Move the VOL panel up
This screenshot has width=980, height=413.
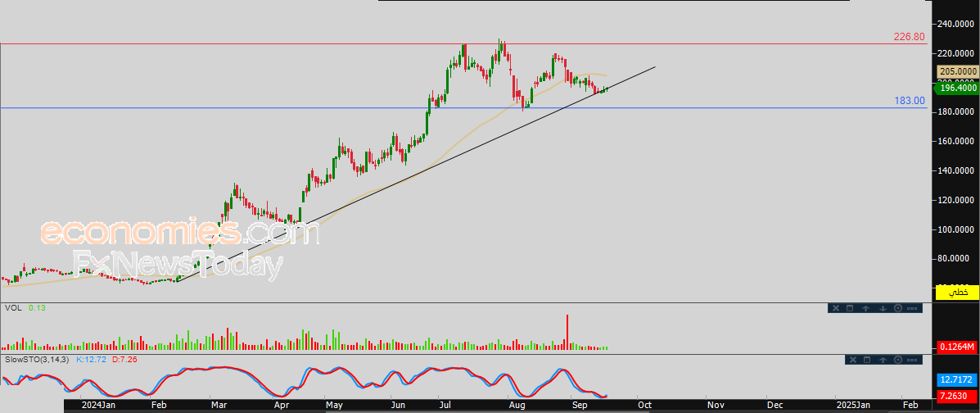866,308
